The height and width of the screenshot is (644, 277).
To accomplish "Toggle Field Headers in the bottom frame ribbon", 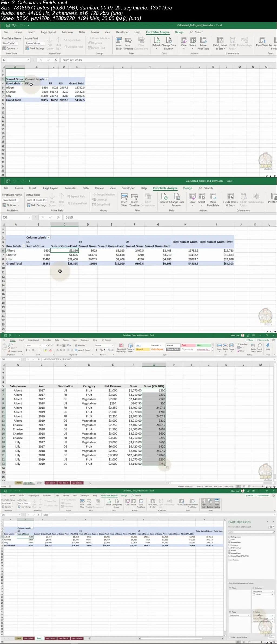I will (217, 503).
